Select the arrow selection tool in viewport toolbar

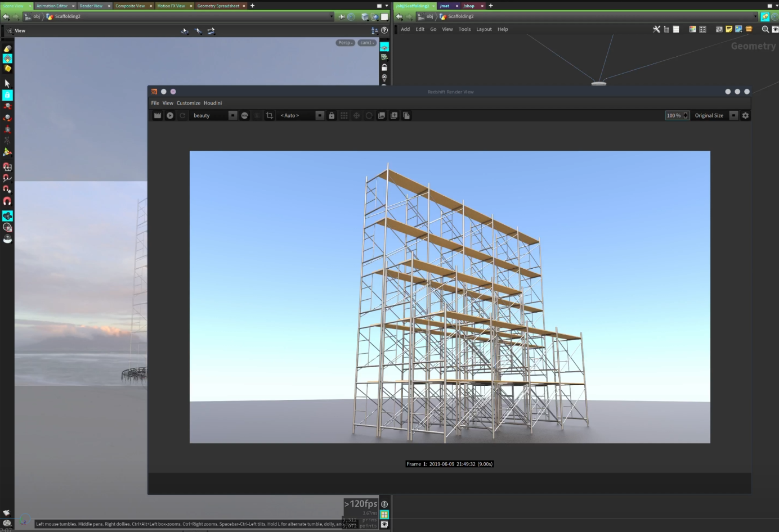pyautogui.click(x=7, y=83)
